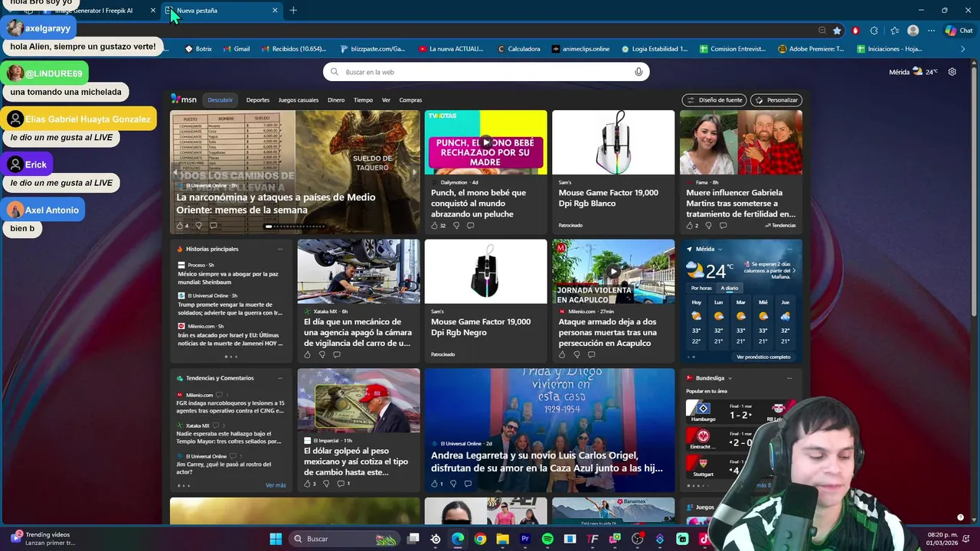Open Mouse Game Factor Rgb Blanco product image
Viewport: 980px width, 551px height.
click(x=613, y=142)
